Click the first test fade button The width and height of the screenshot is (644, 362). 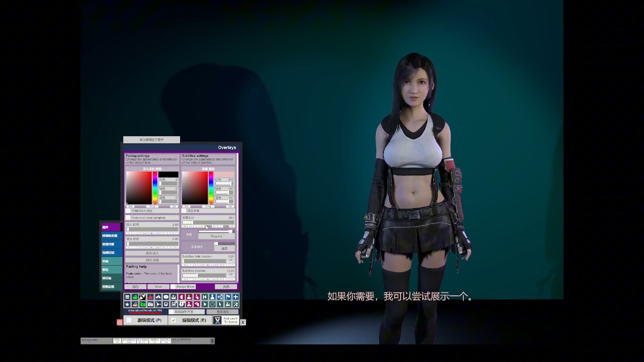point(152,253)
